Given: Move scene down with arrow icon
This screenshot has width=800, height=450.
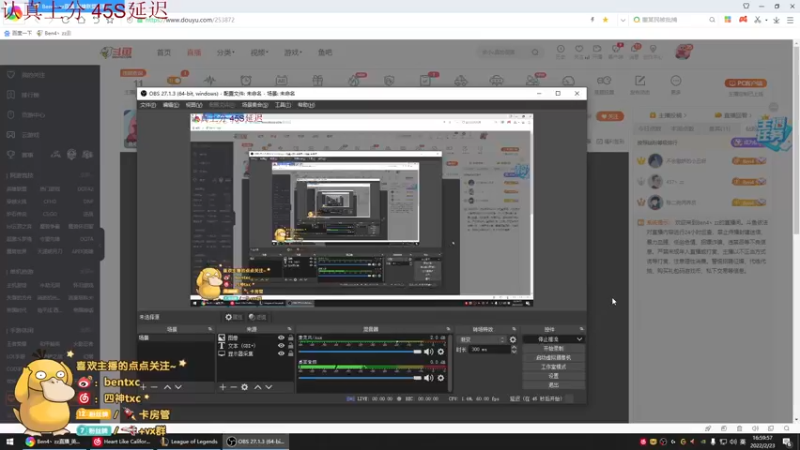Looking at the screenshot, I should pyautogui.click(x=178, y=387).
